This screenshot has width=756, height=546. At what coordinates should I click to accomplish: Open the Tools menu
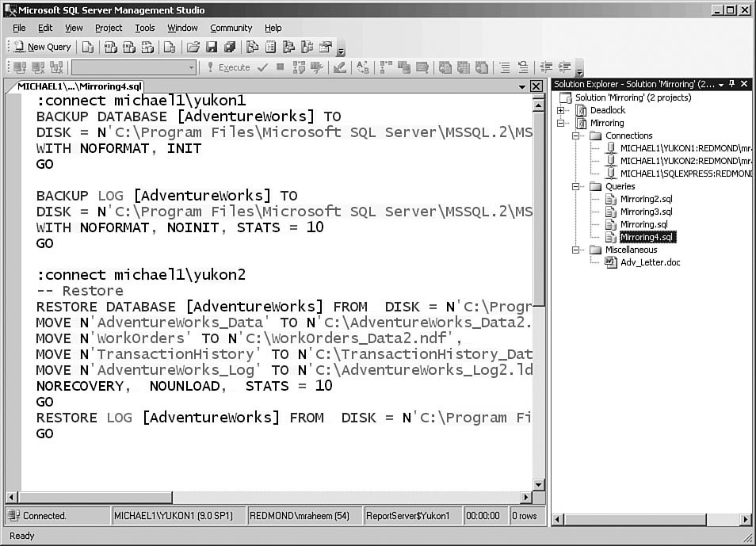coord(145,28)
